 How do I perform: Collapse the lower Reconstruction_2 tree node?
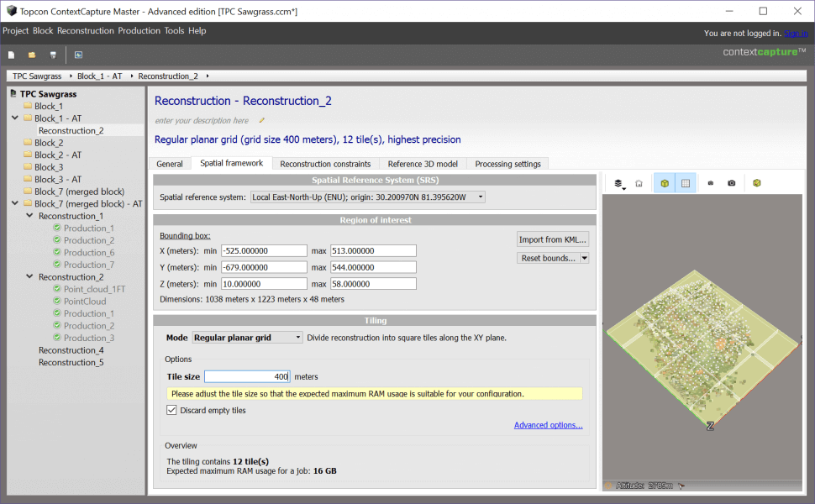pyautogui.click(x=29, y=276)
